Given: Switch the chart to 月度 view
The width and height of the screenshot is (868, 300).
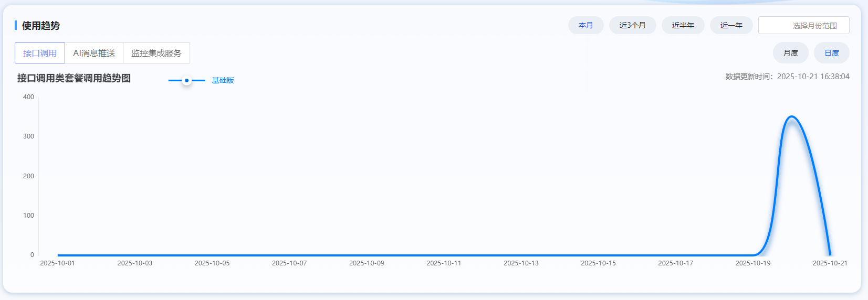Looking at the screenshot, I should [790, 53].
